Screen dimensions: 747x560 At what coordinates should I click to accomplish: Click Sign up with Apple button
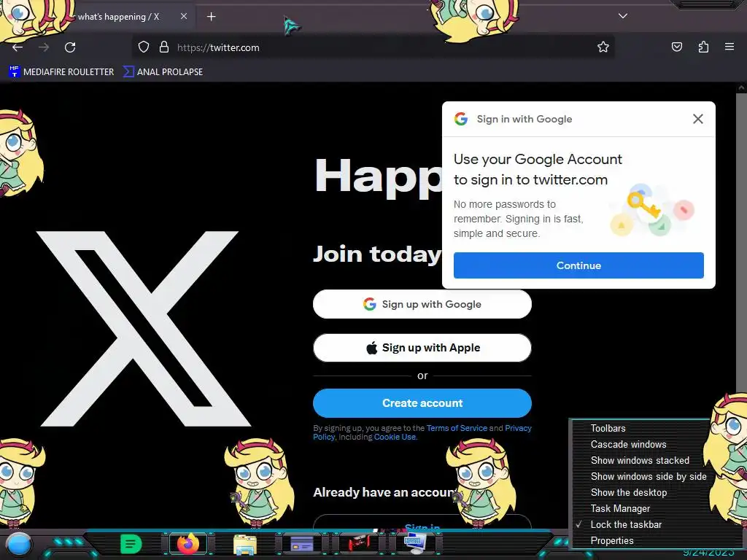pyautogui.click(x=422, y=348)
